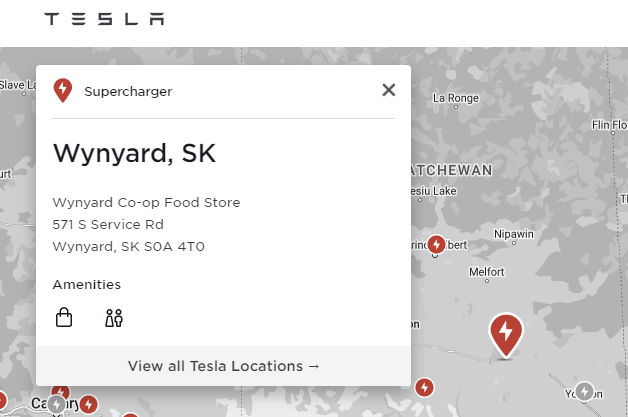Click the Slave Lake map label
This screenshot has height=417, width=628.
coord(17,85)
